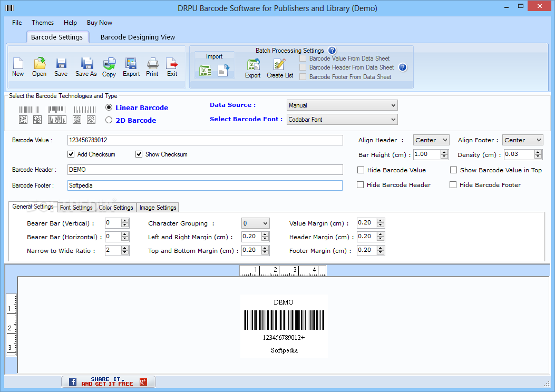Switch to the Font Settings tab

76,208
